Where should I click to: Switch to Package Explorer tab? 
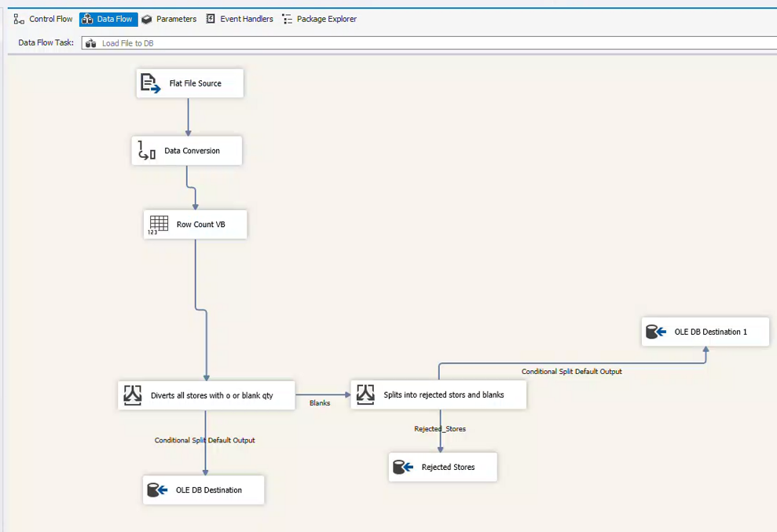click(320, 19)
